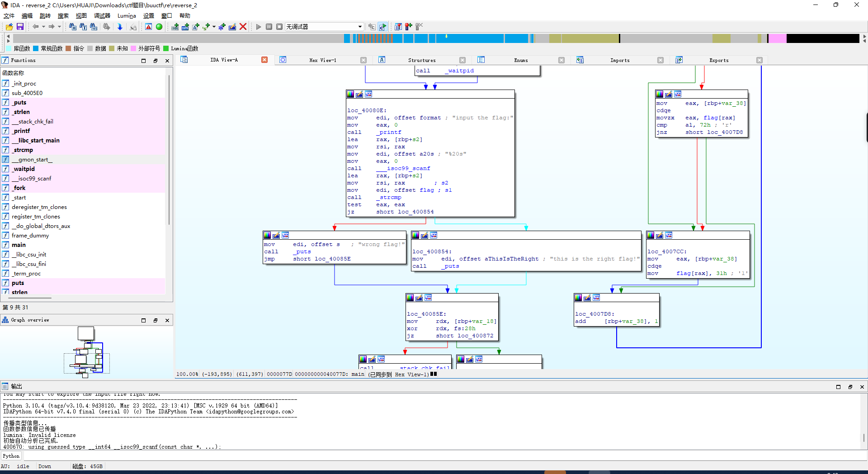Click the green circle toolbar icon
This screenshot has height=474, width=868.
[x=159, y=27]
